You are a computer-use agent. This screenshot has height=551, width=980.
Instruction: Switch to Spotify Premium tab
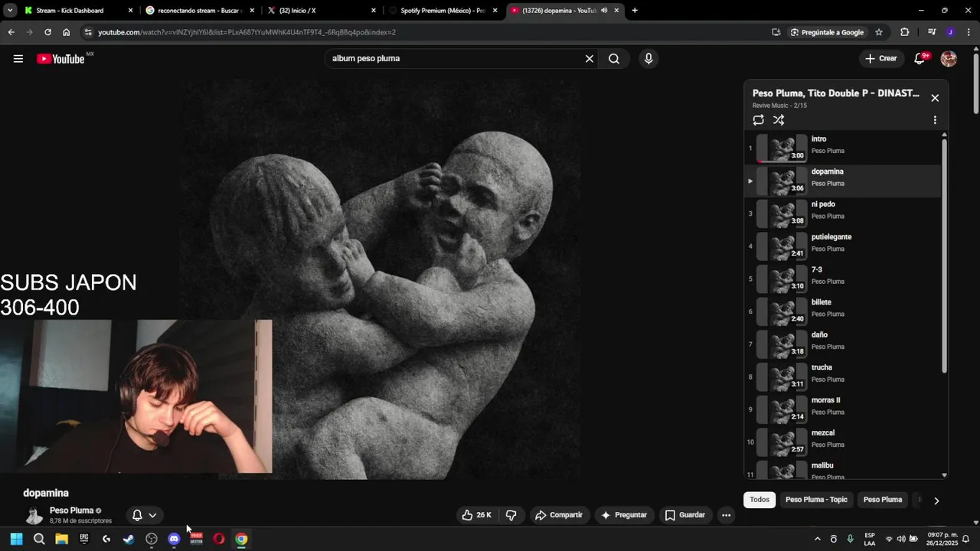[x=443, y=11]
